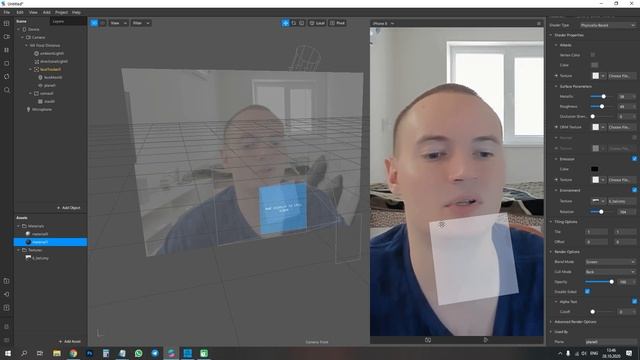Viewport: 640px width, 360px height.
Task: Uncheck the Double Sided checkbox
Action: coord(587,291)
